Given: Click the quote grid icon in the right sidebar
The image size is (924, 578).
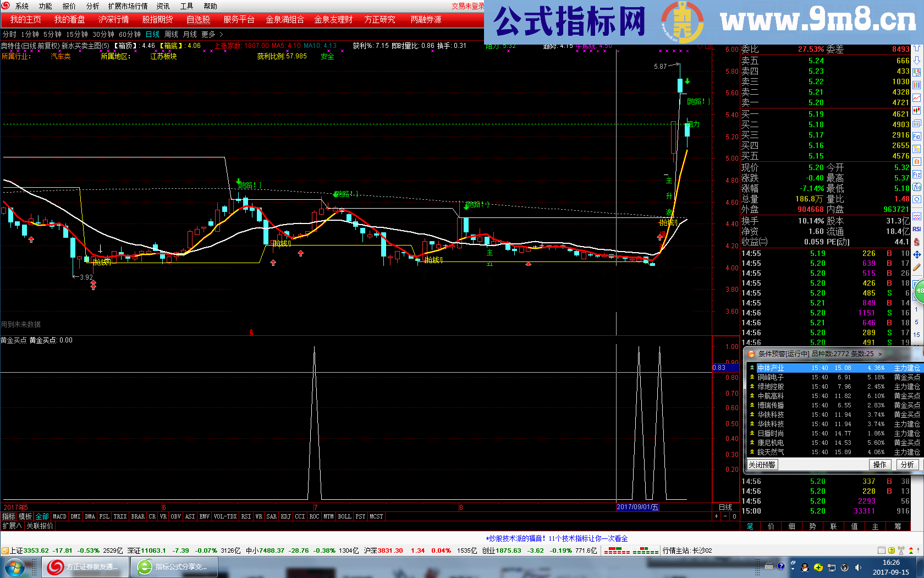Looking at the screenshot, I should tap(916, 83).
